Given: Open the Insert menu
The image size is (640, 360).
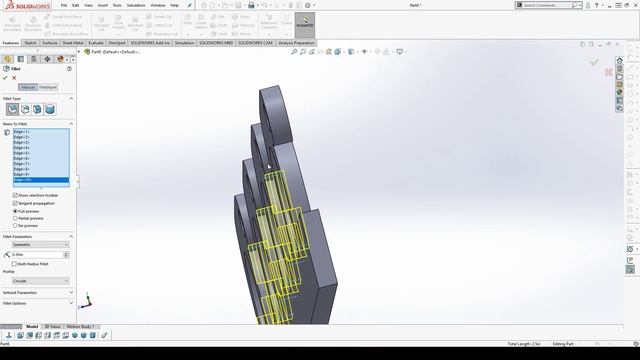Looking at the screenshot, I should pos(102,5).
